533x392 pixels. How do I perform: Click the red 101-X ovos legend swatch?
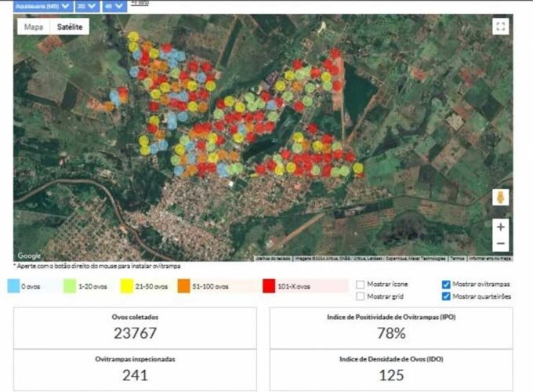269,286
